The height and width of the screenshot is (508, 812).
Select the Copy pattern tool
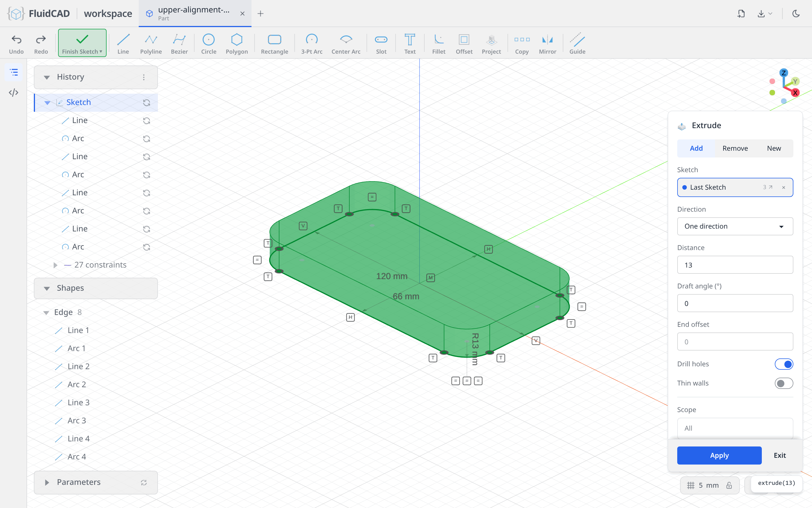click(x=522, y=44)
